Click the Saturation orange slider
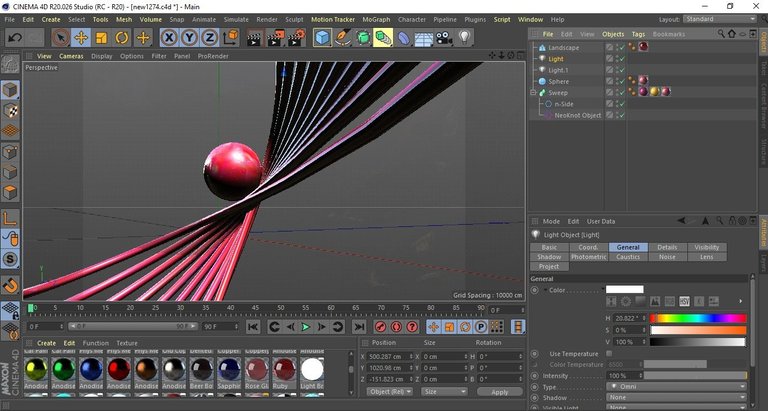Screen dimensions: 768x411 pyautogui.click(x=698, y=330)
